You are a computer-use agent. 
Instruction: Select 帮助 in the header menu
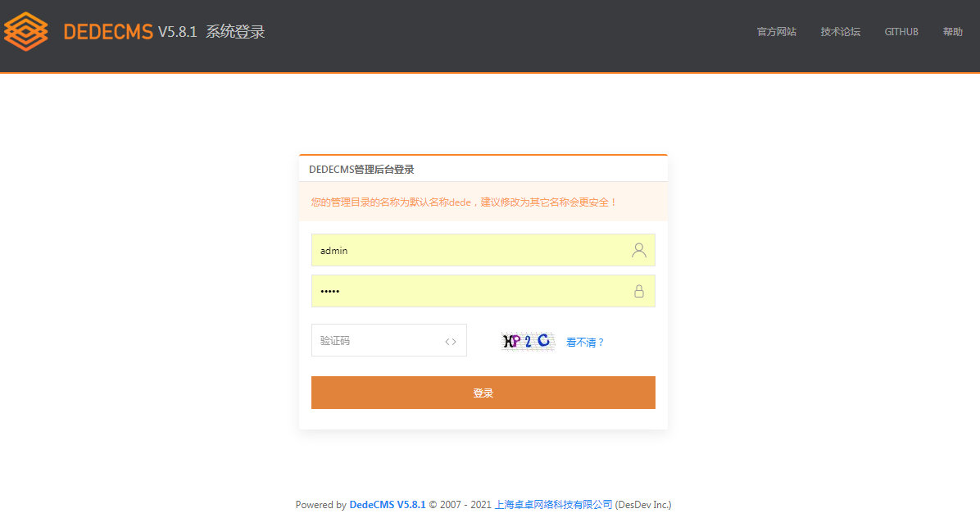tap(952, 32)
